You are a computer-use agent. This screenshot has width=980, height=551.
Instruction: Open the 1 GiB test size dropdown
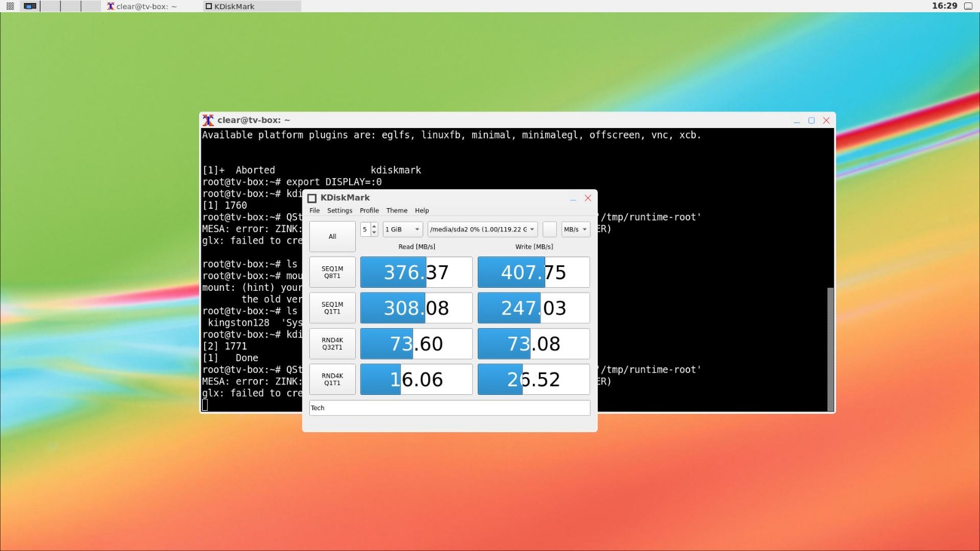tap(403, 230)
